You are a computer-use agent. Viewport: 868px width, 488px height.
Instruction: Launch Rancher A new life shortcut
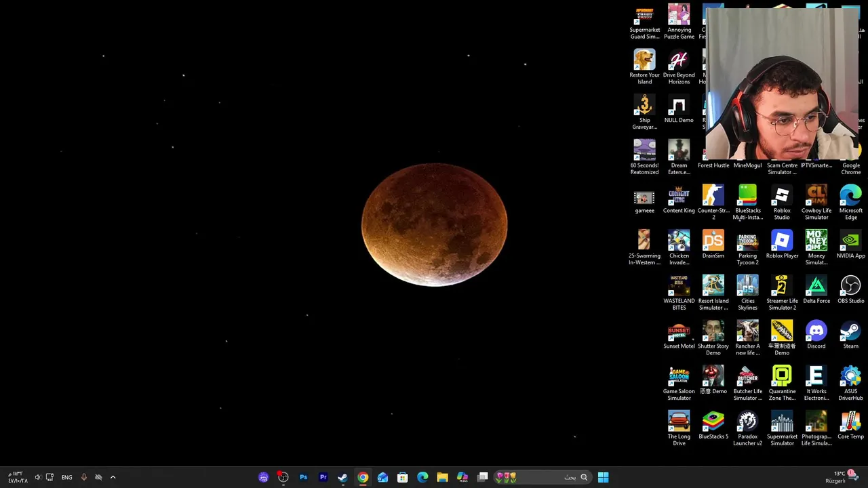747,338
